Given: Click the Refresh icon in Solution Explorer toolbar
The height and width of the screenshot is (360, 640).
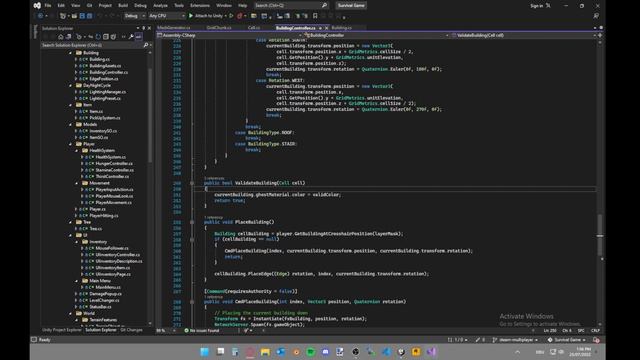Looking at the screenshot, I should click(98, 37).
